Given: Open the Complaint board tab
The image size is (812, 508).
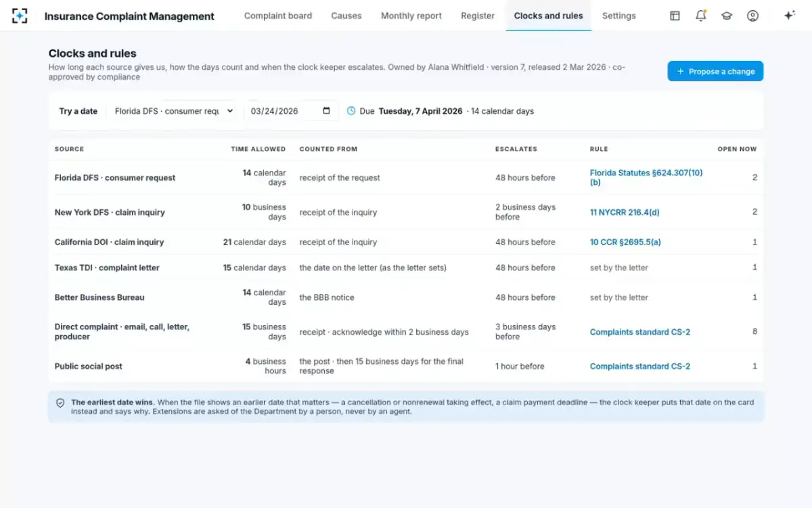Looking at the screenshot, I should [x=278, y=16].
